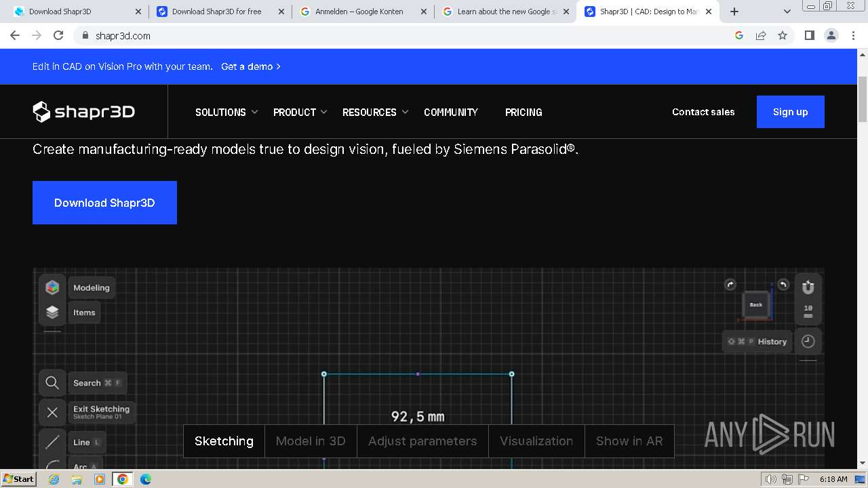
Task: Switch to the Sketching tab
Action: [x=224, y=441]
